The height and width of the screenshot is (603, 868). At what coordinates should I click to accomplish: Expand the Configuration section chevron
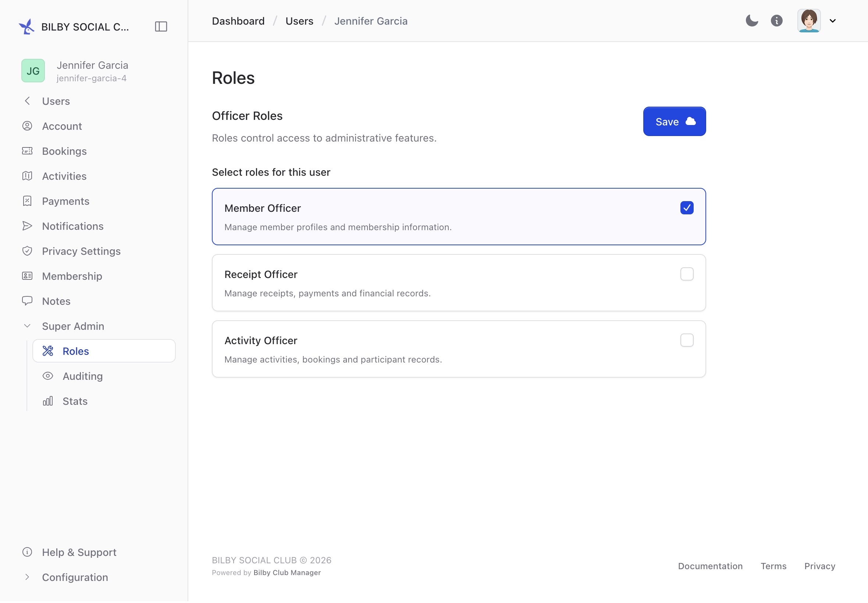tap(27, 577)
